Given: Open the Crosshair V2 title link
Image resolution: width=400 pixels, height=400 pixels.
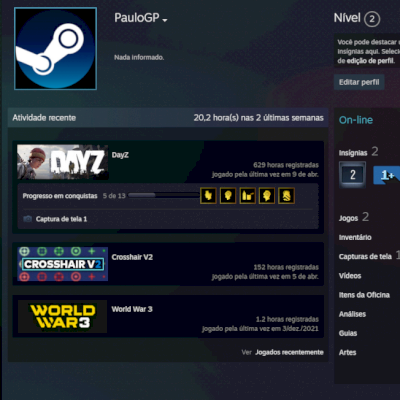Looking at the screenshot, I should point(132,257).
